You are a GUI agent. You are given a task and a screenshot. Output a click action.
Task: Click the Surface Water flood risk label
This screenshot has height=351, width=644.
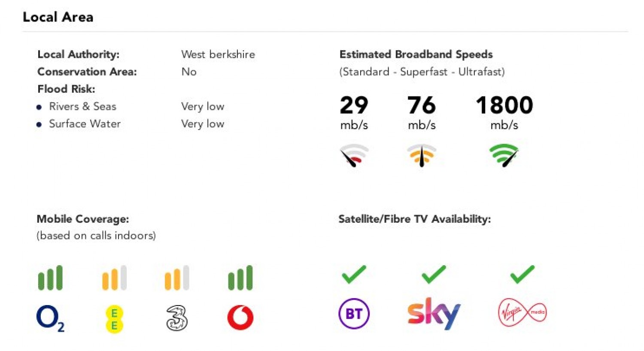pyautogui.click(x=85, y=124)
